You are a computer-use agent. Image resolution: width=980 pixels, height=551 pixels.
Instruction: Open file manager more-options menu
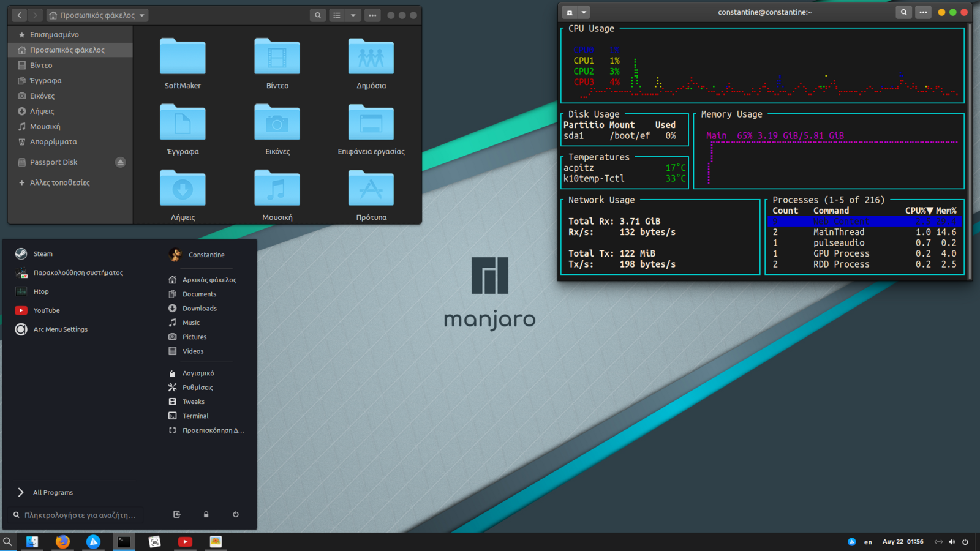(372, 15)
